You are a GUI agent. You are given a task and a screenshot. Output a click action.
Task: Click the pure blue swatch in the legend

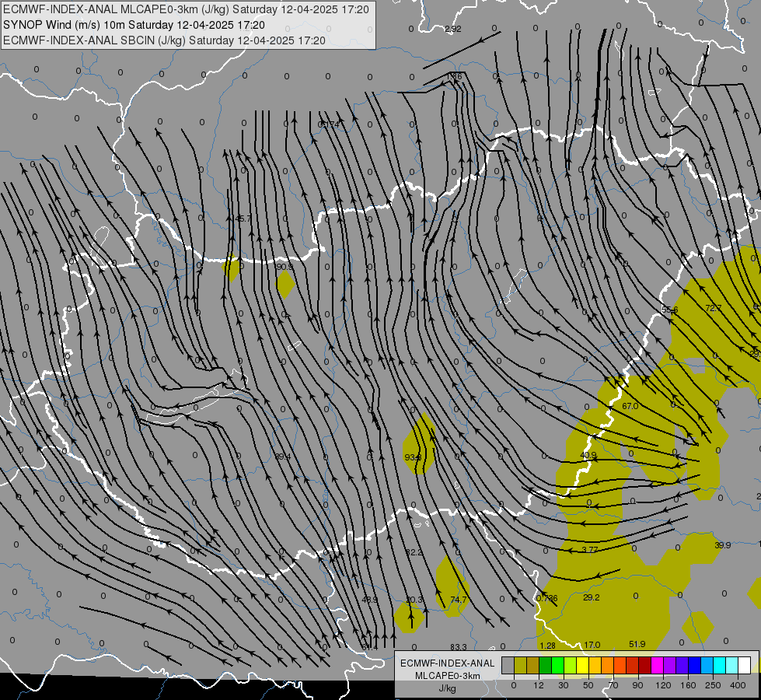695,666
